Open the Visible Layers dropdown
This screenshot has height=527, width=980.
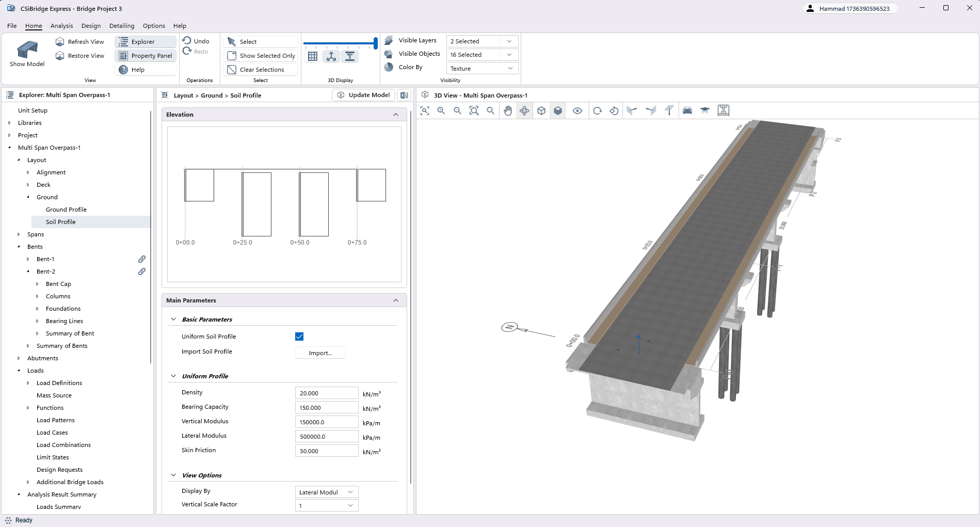[481, 41]
